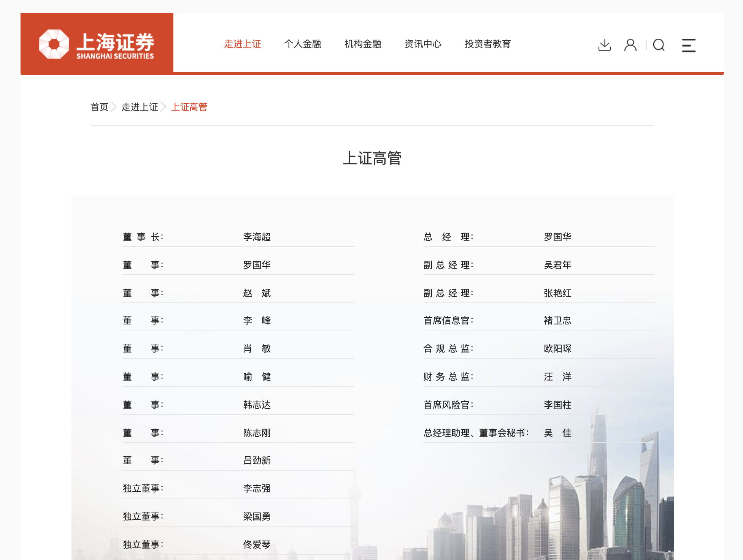Screen dimensions: 743x560
Task: Click compliance director name 欧阳琛
Action: point(557,349)
